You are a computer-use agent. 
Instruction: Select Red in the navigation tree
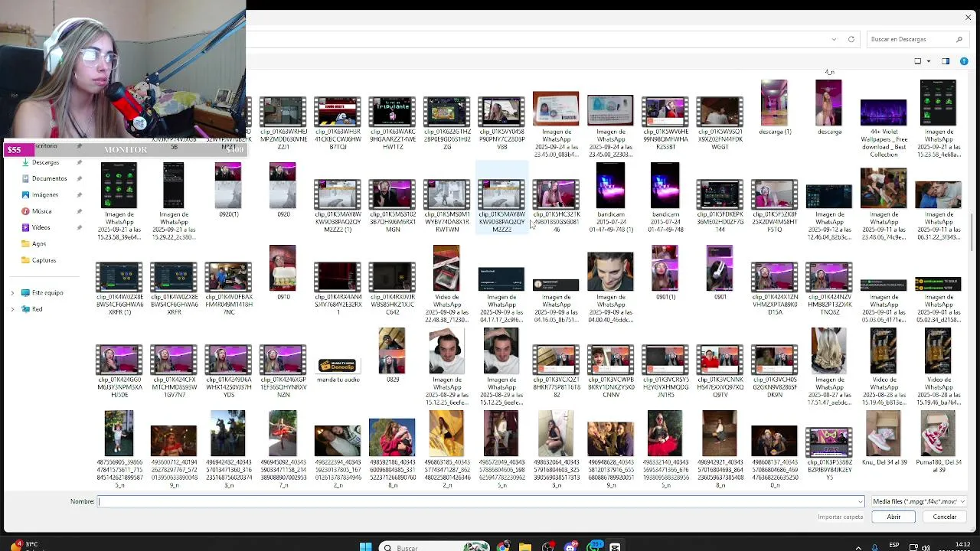(37, 309)
